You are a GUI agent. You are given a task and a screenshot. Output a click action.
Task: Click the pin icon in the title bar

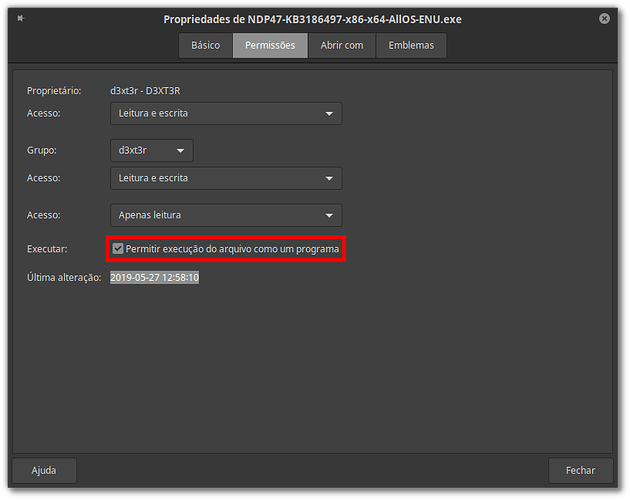coord(19,19)
